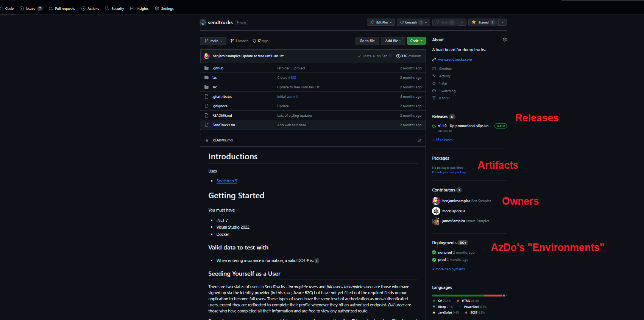Open About settings gear icon
The image size is (644, 320).
[x=505, y=40]
